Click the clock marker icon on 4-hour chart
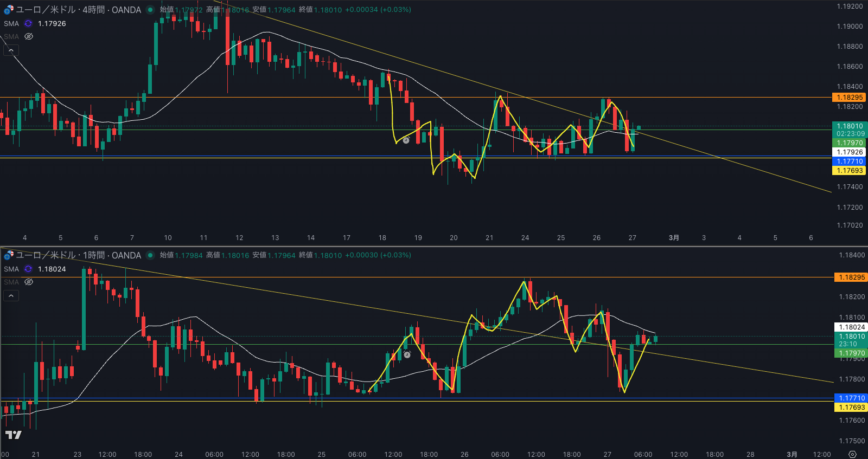 click(406, 140)
